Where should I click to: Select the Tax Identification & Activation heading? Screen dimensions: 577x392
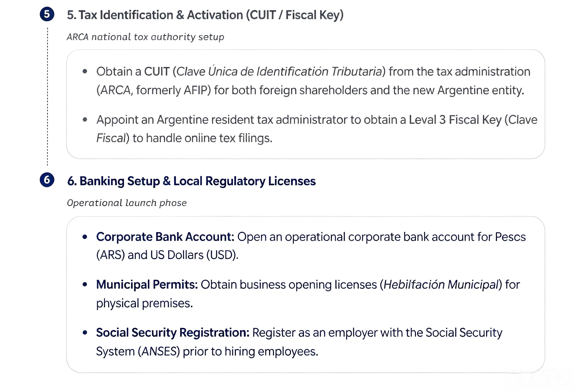coord(205,15)
